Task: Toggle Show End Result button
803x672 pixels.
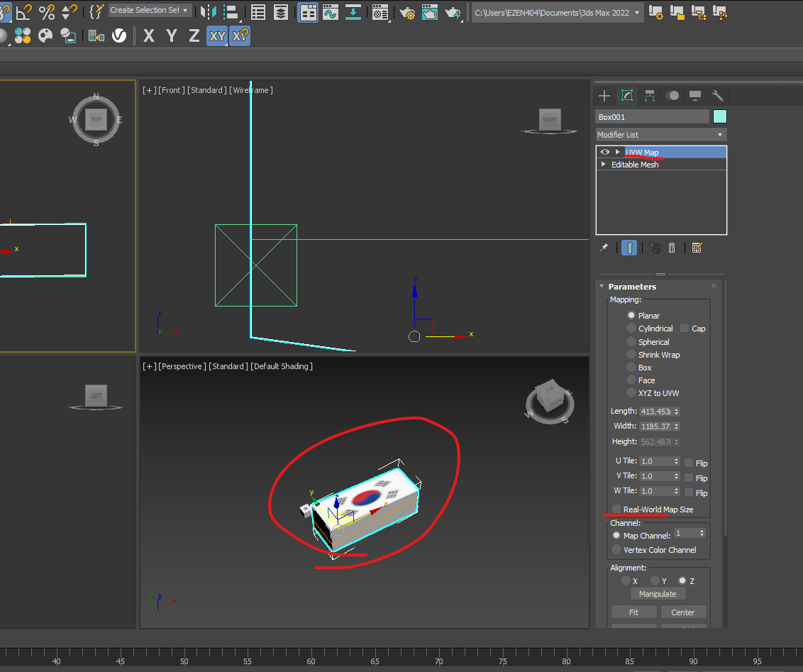Action: 629,248
